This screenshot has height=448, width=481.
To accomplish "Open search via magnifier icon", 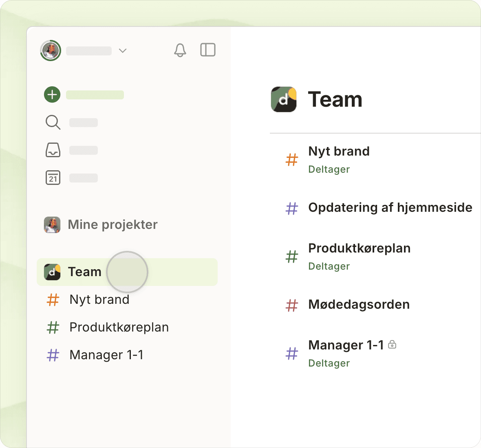I will click(x=53, y=122).
